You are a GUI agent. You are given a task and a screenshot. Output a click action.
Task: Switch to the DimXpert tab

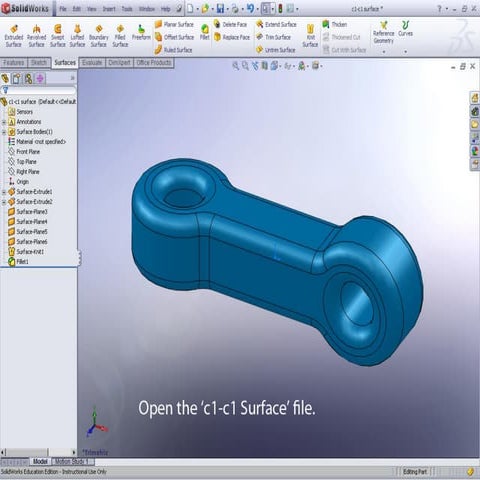click(119, 63)
